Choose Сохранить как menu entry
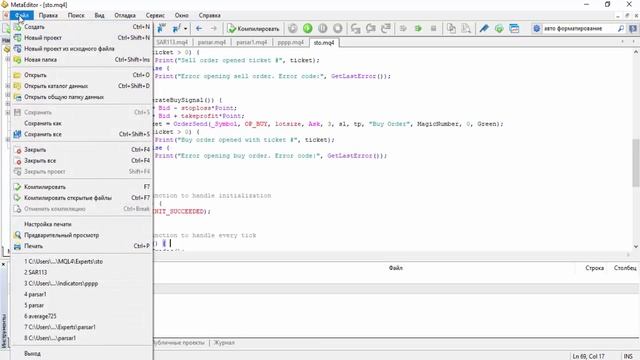Image resolution: width=640 pixels, height=360 pixels. (x=82, y=124)
